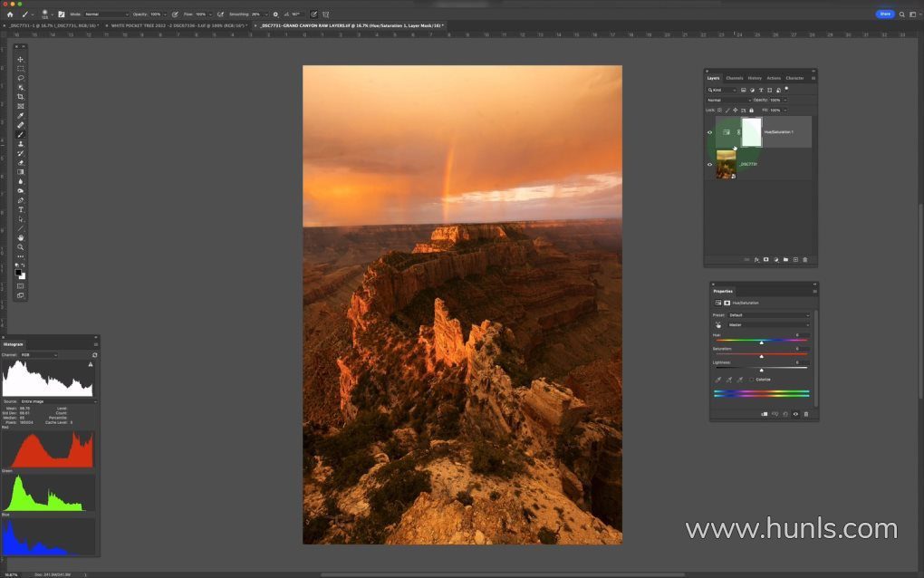924x578 pixels.
Task: Select the Lasso tool
Action: click(x=21, y=78)
